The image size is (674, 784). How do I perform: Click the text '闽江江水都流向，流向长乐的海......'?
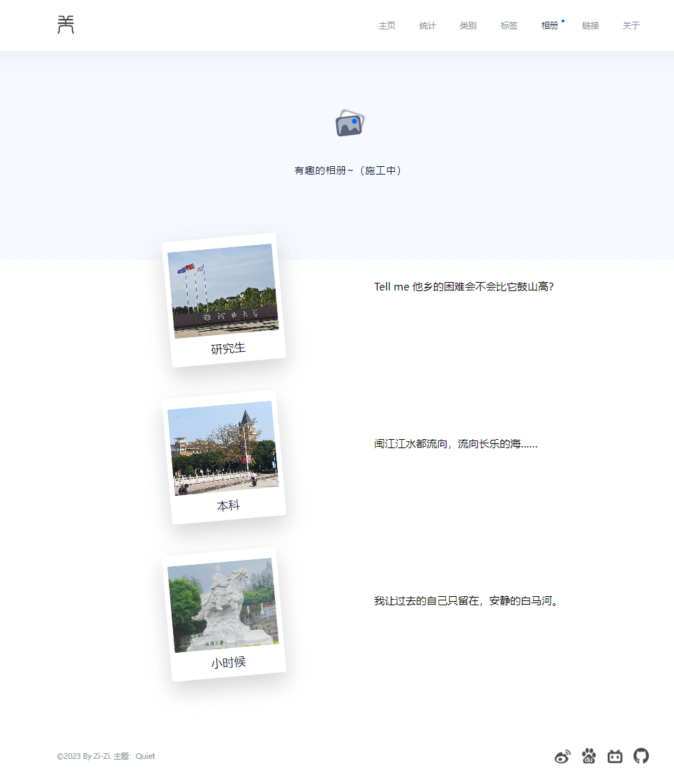(x=456, y=443)
